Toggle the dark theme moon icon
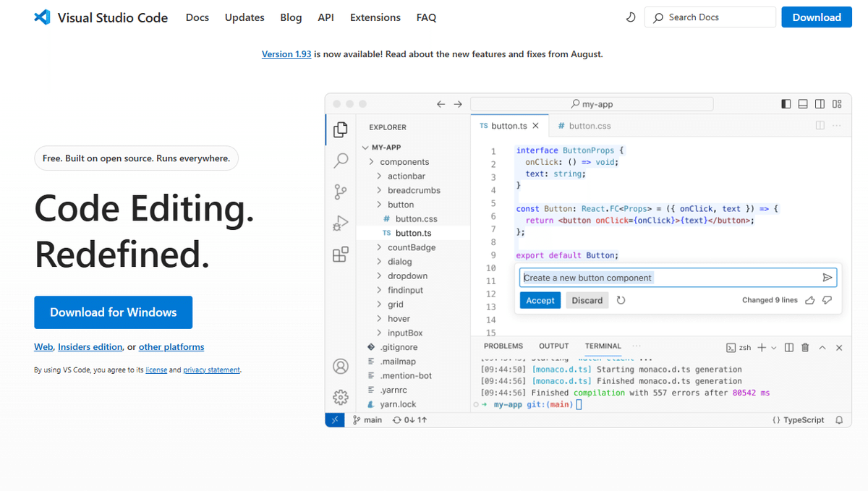The image size is (868, 491). tap(631, 17)
